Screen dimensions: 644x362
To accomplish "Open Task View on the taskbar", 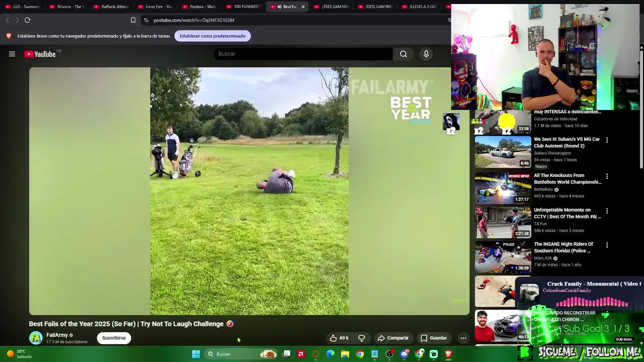I will coord(286,354).
